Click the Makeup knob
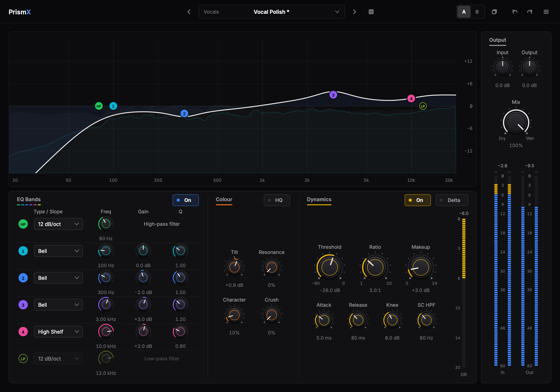This screenshot has height=392, width=560. (x=421, y=267)
